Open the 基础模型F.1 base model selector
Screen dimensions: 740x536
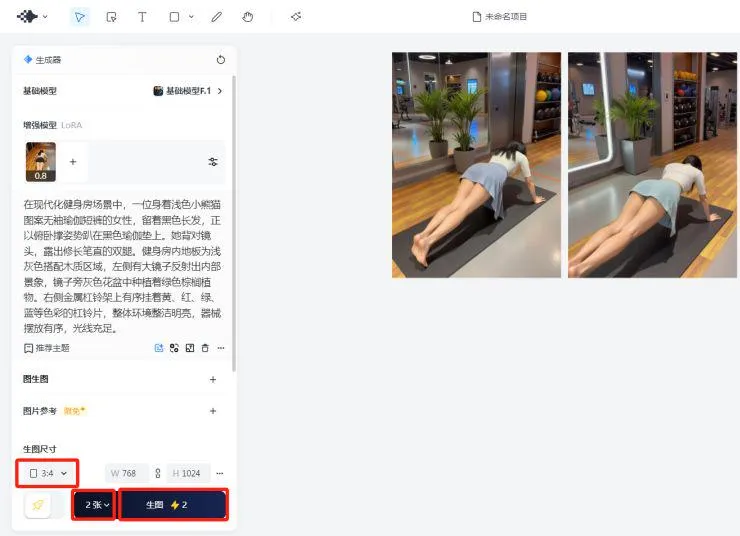(188, 91)
